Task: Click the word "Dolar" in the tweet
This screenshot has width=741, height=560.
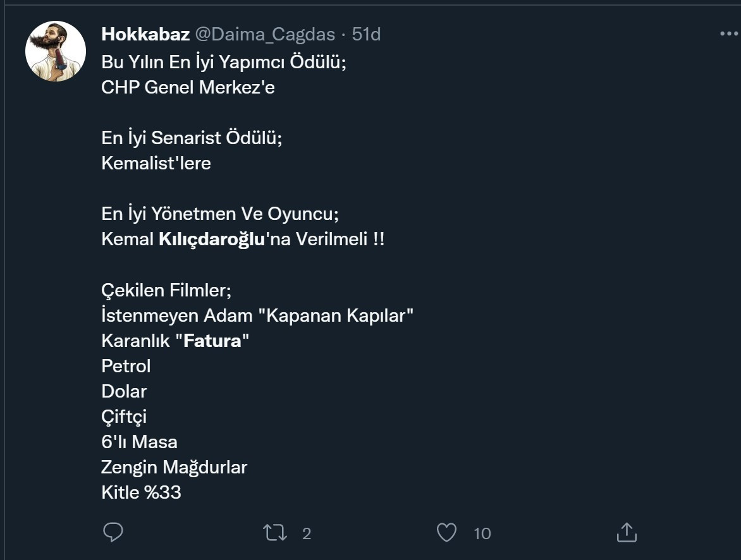Action: click(x=124, y=391)
